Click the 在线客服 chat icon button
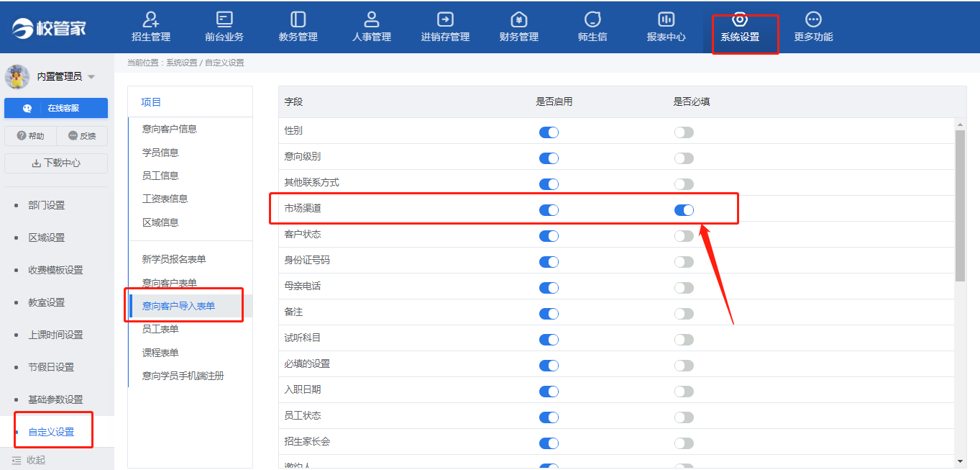The height and width of the screenshot is (470, 980). click(x=56, y=108)
